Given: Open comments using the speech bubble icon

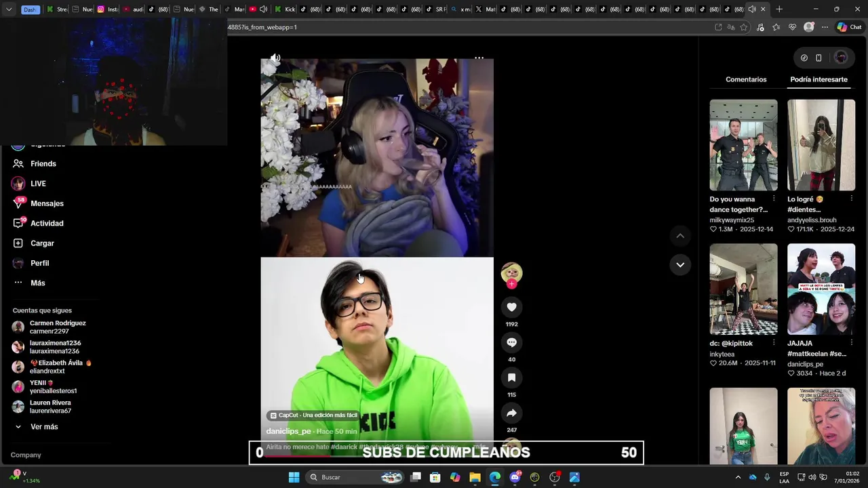Looking at the screenshot, I should pyautogui.click(x=511, y=342).
